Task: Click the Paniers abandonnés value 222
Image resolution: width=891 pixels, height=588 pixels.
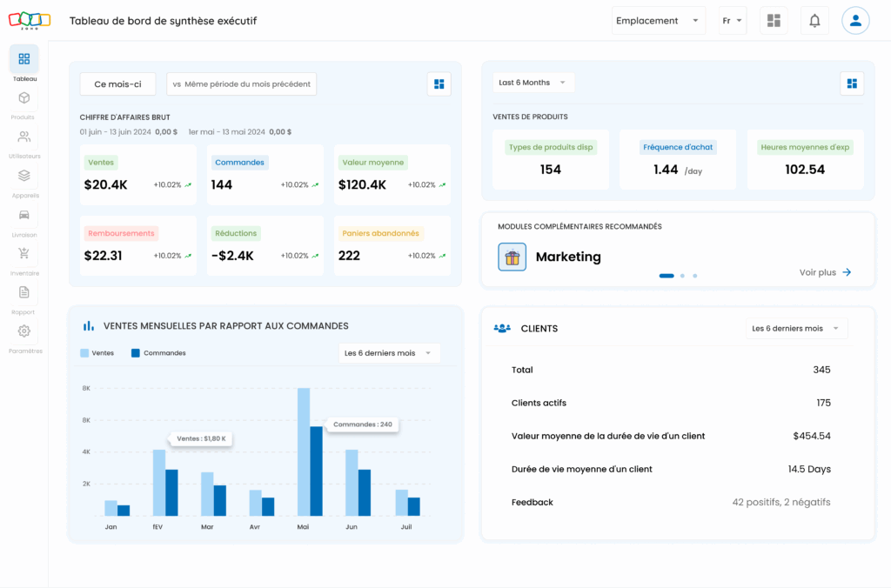Action: pyautogui.click(x=349, y=256)
